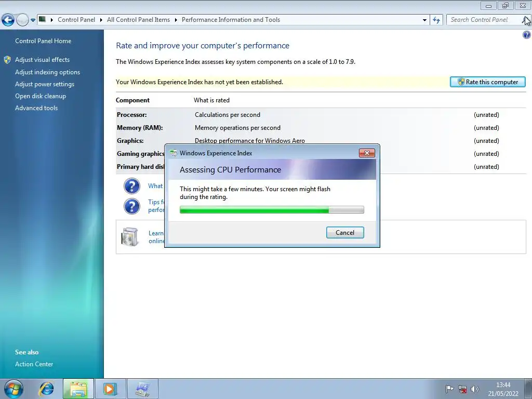The width and height of the screenshot is (532, 399).
Task: Click the Show desktop strip on taskbar
Action: [528, 389]
